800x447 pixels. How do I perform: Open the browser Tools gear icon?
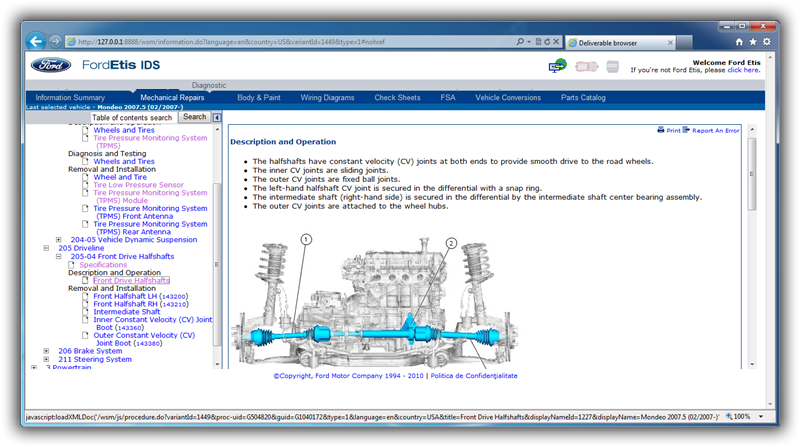[x=766, y=42]
